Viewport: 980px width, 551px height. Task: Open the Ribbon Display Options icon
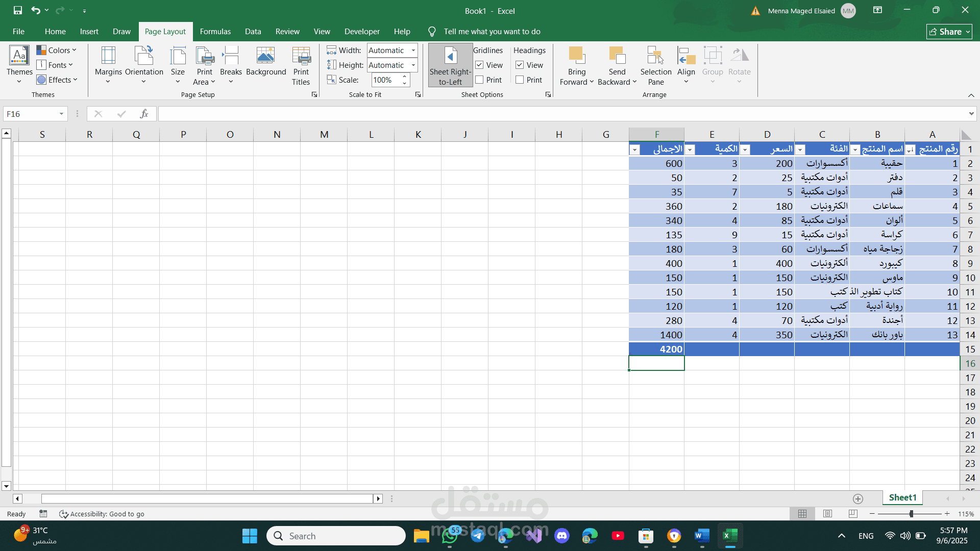[878, 10]
